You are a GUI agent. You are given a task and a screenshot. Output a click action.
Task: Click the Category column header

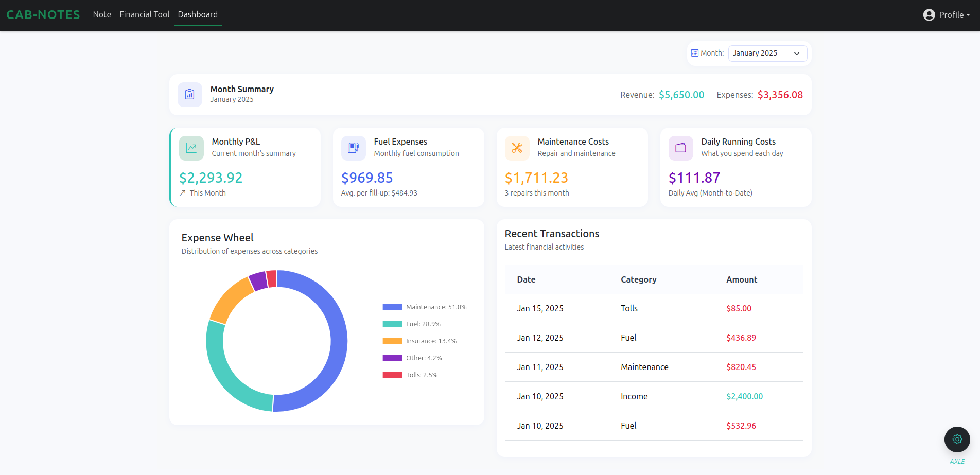pos(638,279)
